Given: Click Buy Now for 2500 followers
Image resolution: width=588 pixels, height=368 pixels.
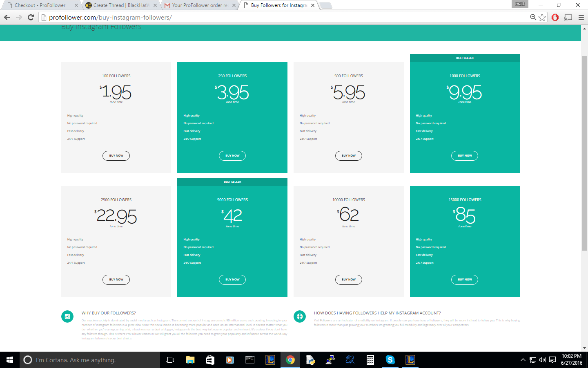Looking at the screenshot, I should 116,280.
